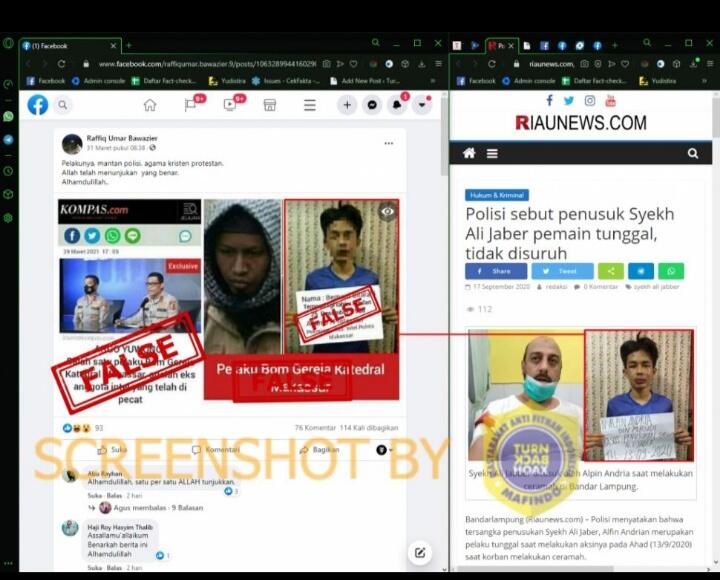Viewport: 720px width, 580px height.
Task: Click the RIAUNEWS.COM site logo
Action: click(580, 123)
